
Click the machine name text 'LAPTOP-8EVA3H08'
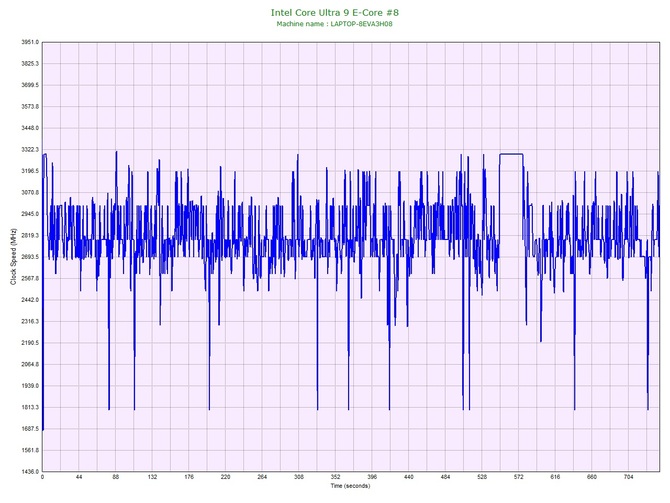tap(361, 24)
